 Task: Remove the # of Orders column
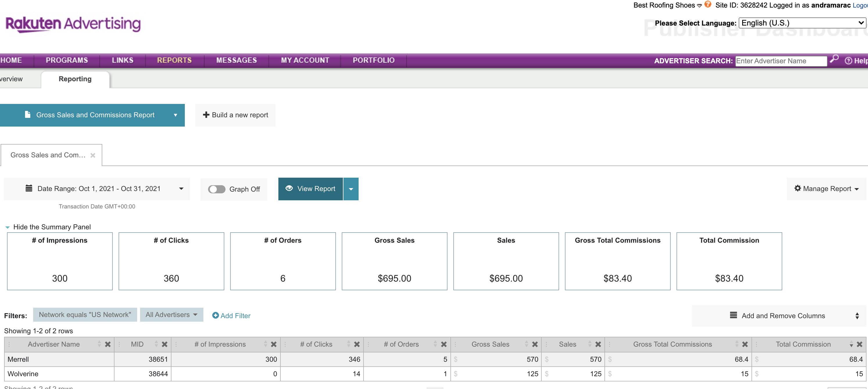[x=444, y=344]
